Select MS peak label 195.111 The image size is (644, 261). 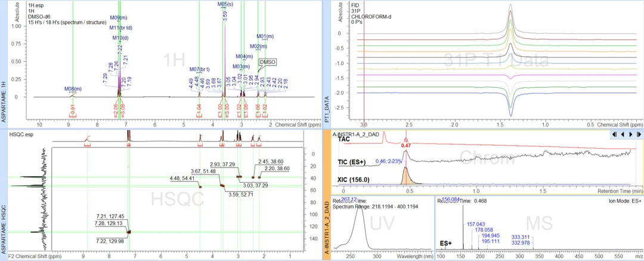point(491,241)
